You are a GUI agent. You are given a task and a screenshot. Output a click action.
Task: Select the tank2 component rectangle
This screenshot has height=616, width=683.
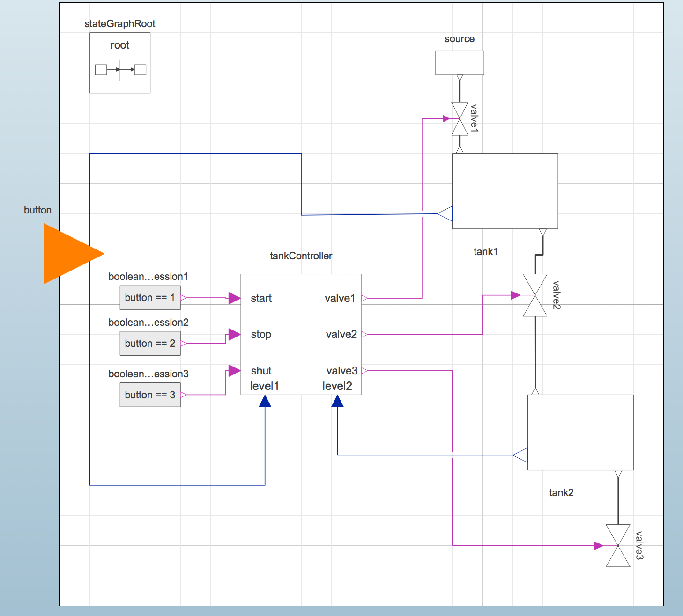[580, 432]
